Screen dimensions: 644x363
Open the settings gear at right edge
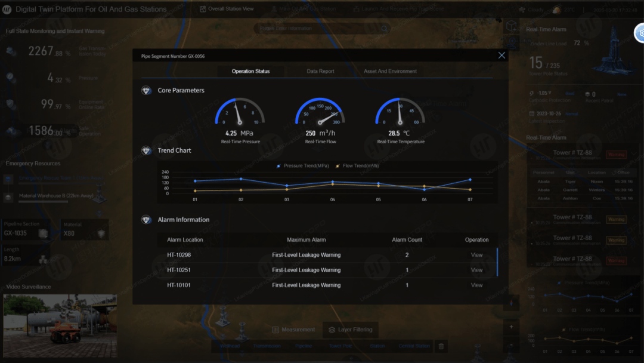[640, 33]
